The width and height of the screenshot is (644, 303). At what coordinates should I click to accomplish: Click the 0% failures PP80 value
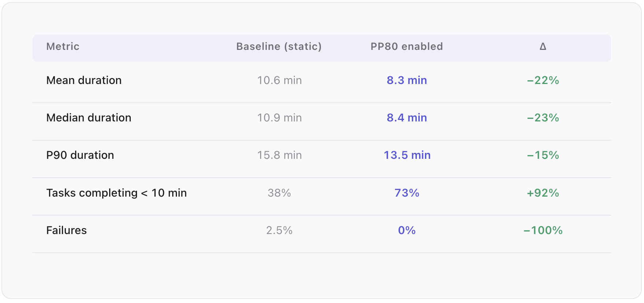407,230
